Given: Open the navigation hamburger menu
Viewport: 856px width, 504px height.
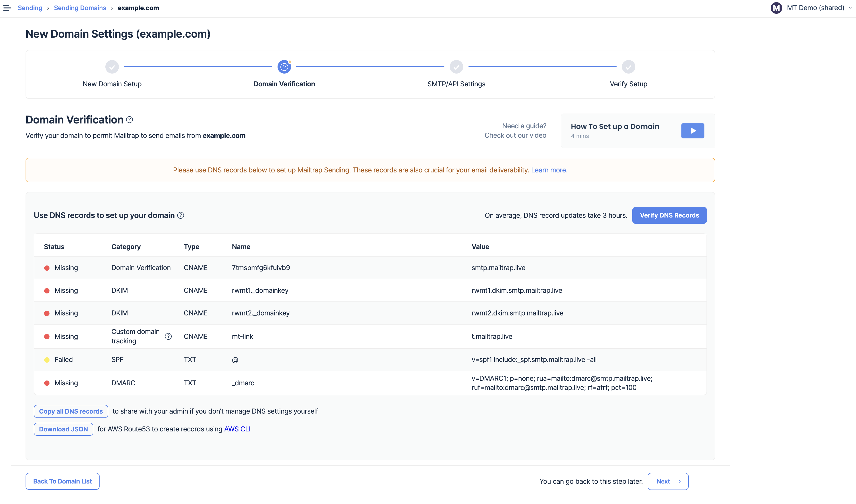Looking at the screenshot, I should [x=7, y=8].
